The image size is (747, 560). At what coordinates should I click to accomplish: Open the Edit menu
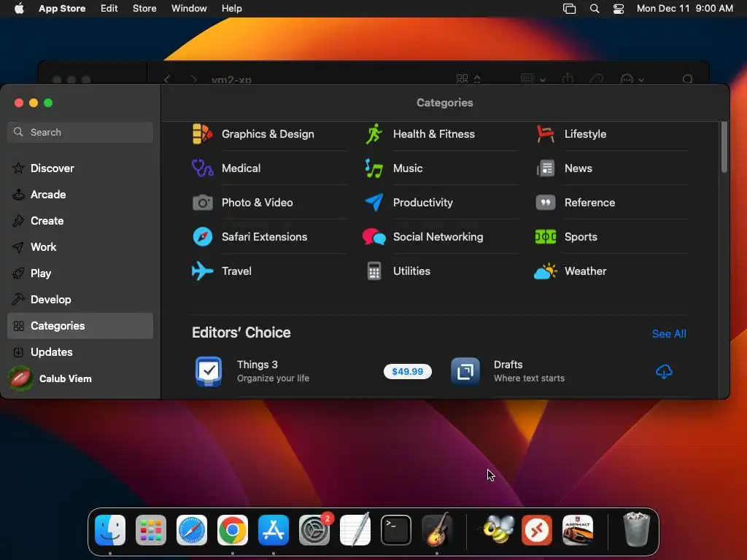[x=109, y=9]
